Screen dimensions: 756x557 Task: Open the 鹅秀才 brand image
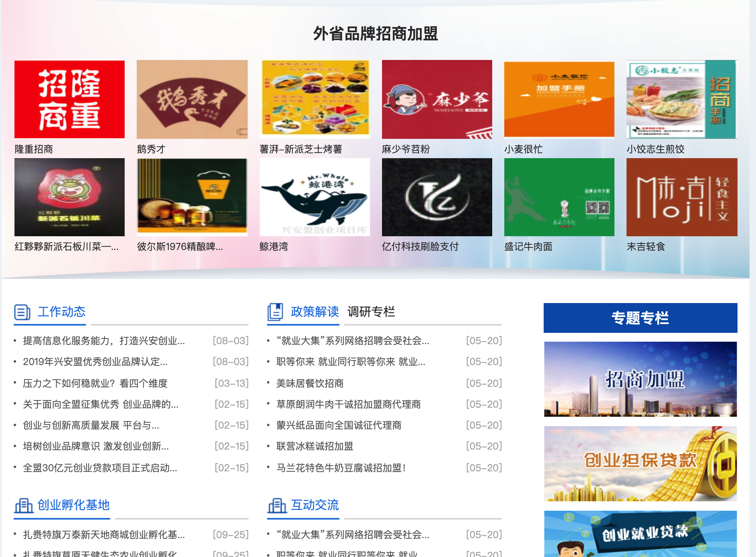coord(192,99)
